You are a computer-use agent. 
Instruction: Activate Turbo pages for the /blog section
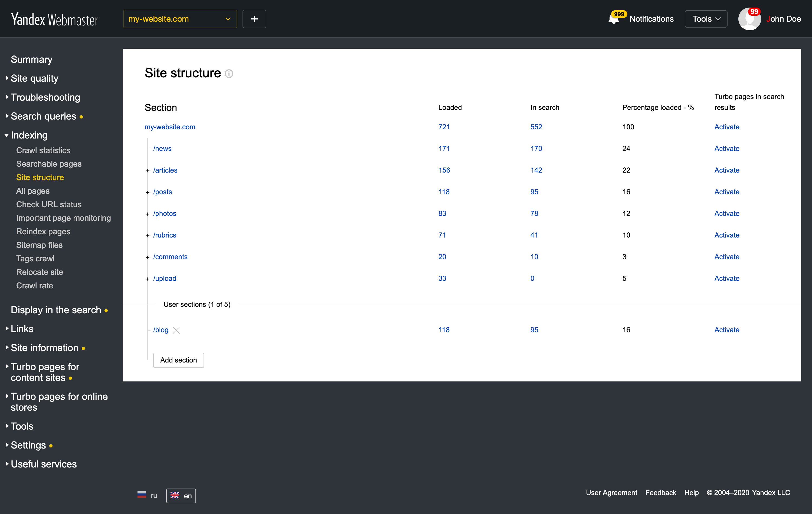pos(727,330)
